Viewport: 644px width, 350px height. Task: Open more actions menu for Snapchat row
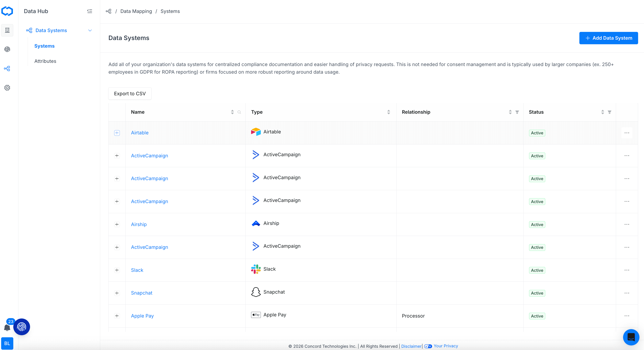627,293
